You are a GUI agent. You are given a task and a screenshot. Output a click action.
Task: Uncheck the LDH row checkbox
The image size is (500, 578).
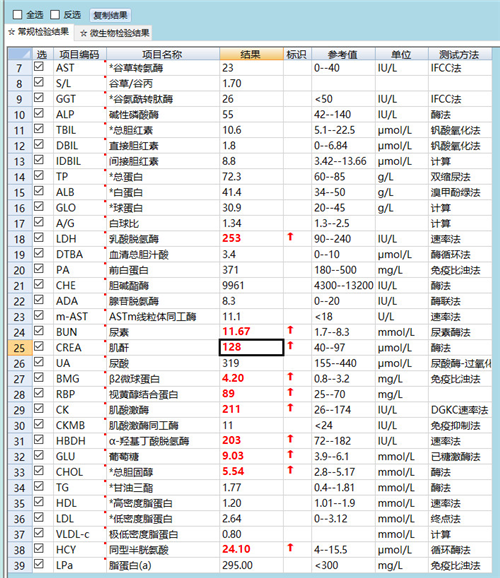point(39,238)
